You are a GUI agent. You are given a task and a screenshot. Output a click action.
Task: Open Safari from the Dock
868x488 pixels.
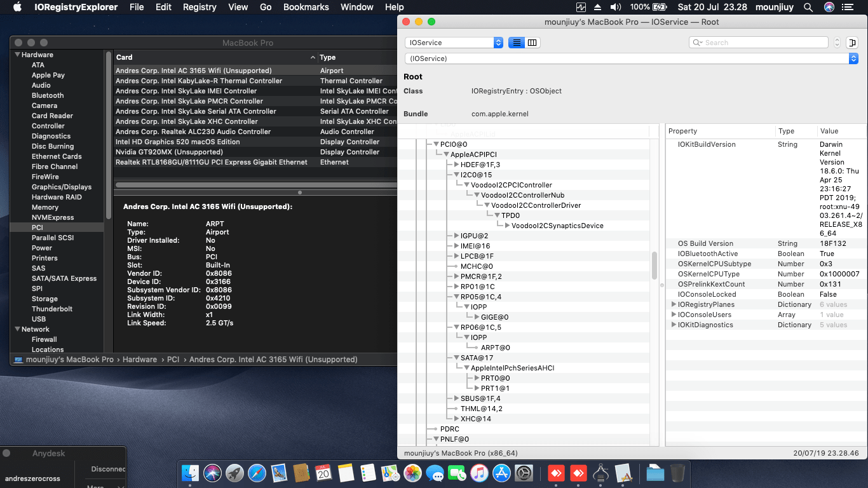pos(257,473)
